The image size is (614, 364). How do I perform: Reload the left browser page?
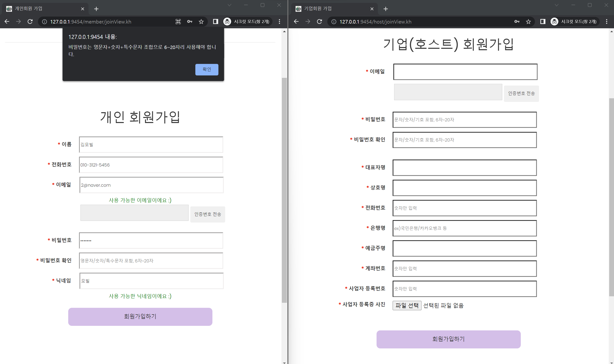pyautogui.click(x=30, y=22)
